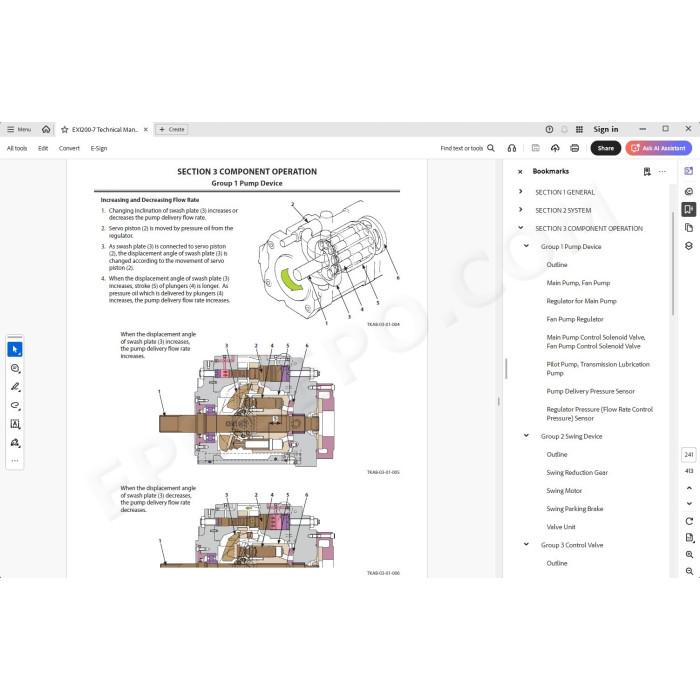This screenshot has height=700, width=700.
Task: Close the EX1200-7 Technical Manual tab
Action: point(146,129)
